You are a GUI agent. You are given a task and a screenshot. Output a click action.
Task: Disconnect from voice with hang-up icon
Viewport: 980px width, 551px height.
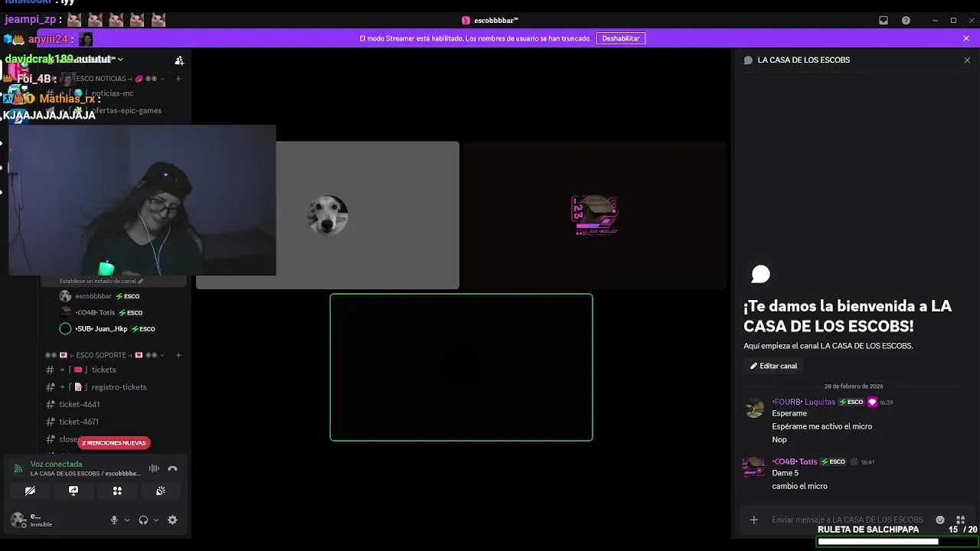click(x=172, y=468)
